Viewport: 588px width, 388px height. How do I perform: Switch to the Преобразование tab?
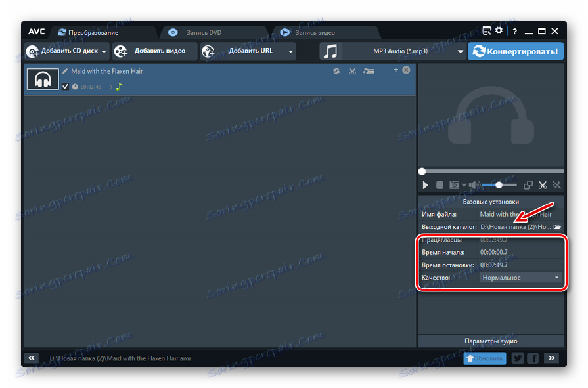tap(88, 33)
